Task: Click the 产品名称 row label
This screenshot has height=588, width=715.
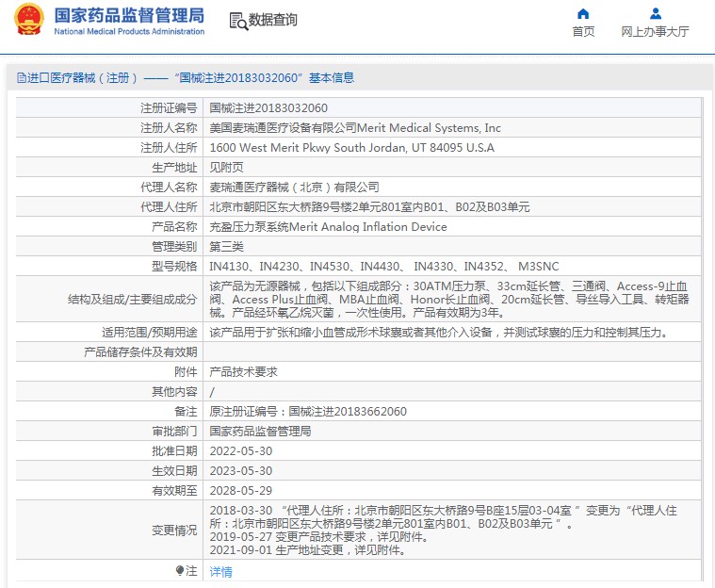Action: click(x=174, y=227)
